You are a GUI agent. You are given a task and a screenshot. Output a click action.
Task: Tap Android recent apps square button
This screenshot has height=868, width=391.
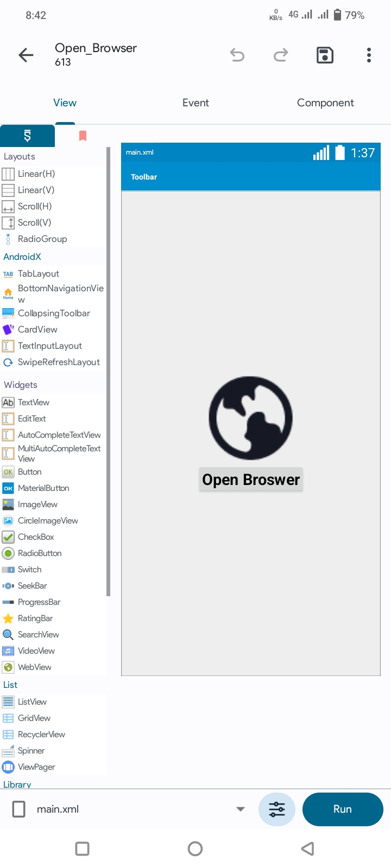point(83,848)
